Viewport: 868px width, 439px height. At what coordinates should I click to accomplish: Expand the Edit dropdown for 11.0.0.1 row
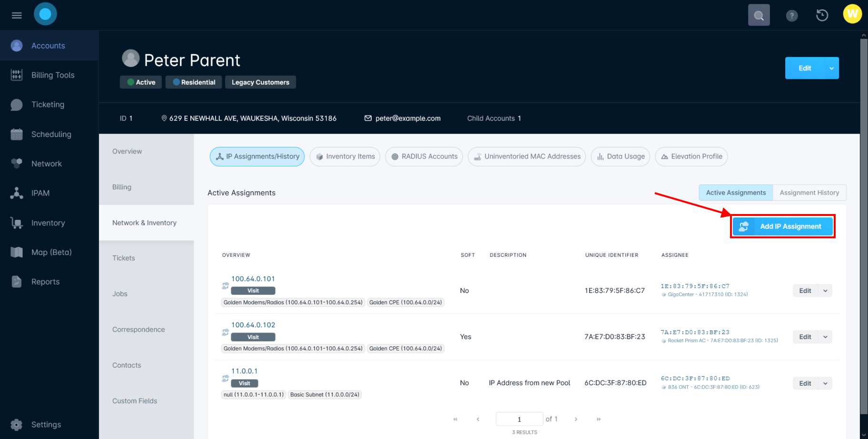(826, 383)
